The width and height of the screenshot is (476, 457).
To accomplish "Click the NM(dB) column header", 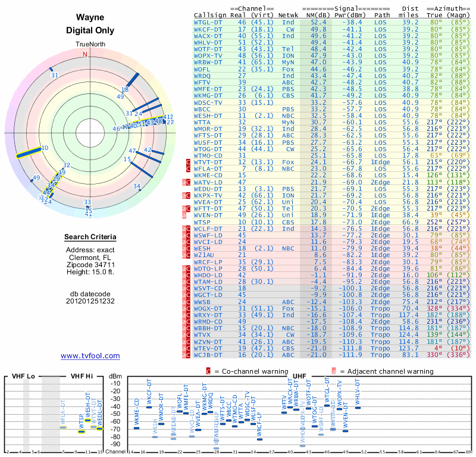I will click(318, 15).
